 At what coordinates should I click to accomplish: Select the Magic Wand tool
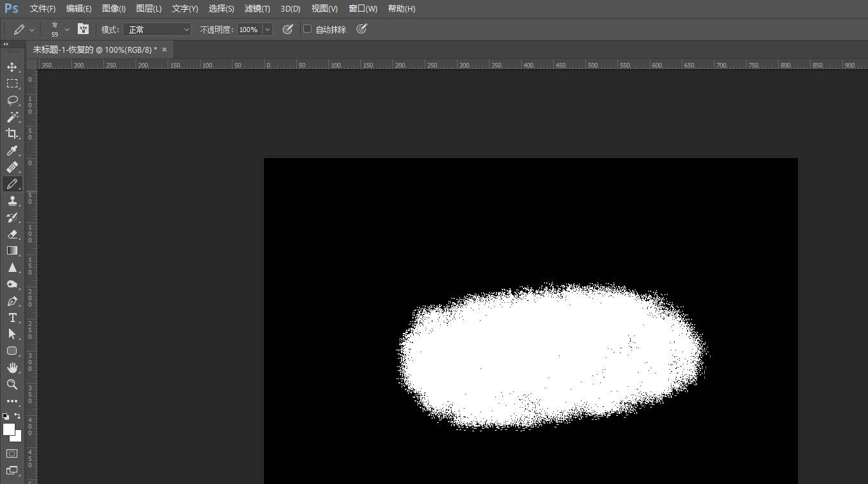tap(12, 117)
